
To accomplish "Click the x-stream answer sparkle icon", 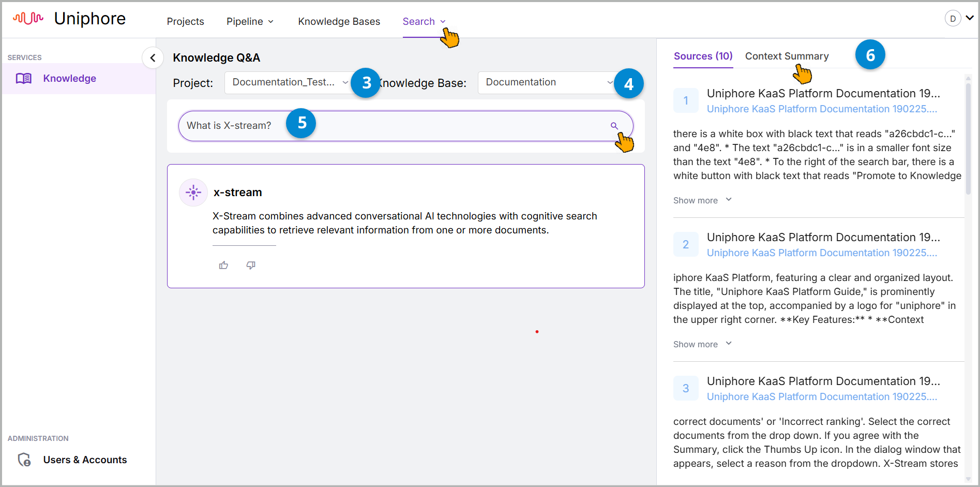I will [x=193, y=193].
